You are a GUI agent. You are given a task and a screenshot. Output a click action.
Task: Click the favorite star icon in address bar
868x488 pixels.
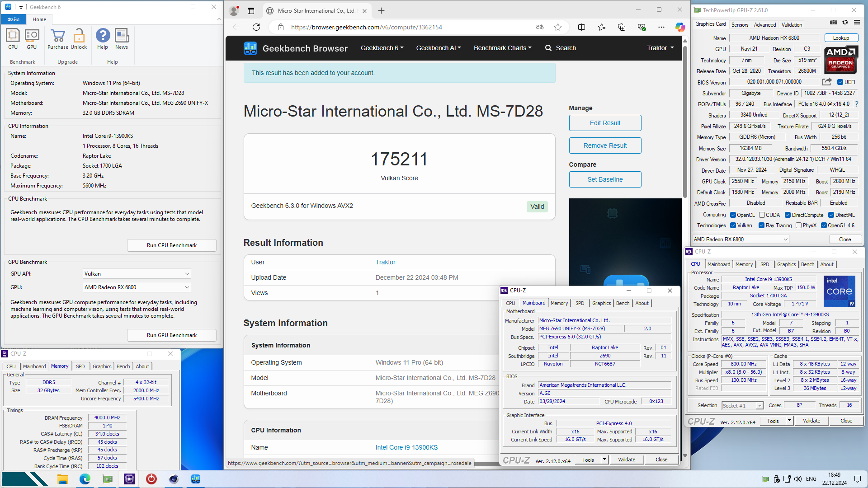point(558,27)
